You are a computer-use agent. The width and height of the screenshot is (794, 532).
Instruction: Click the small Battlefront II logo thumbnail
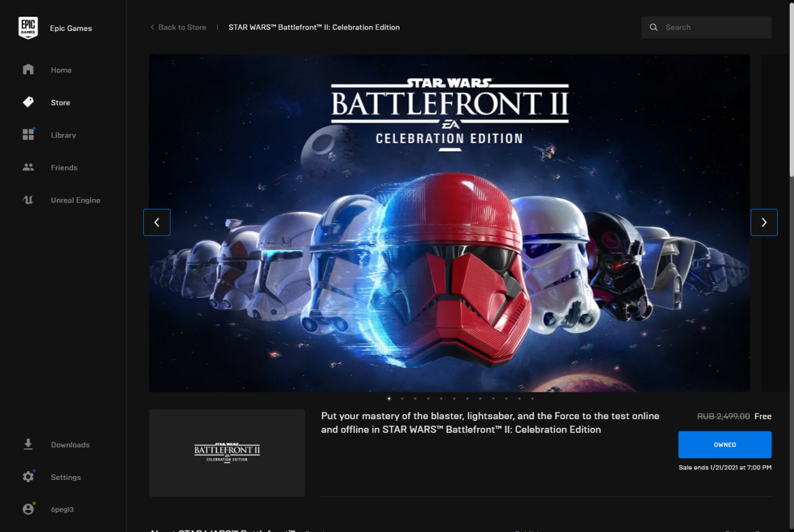coord(227,453)
